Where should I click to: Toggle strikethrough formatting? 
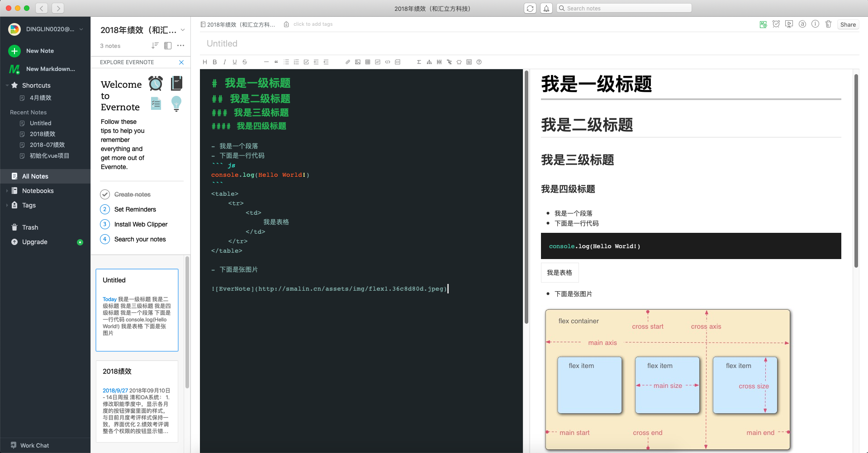click(245, 62)
